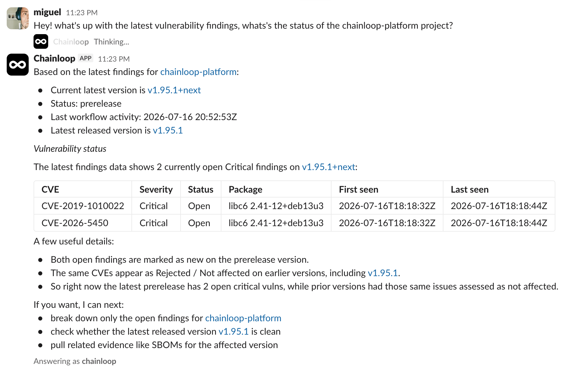Click the Answering as chainloop footer
This screenshot has height=370, width=588.
(x=75, y=361)
